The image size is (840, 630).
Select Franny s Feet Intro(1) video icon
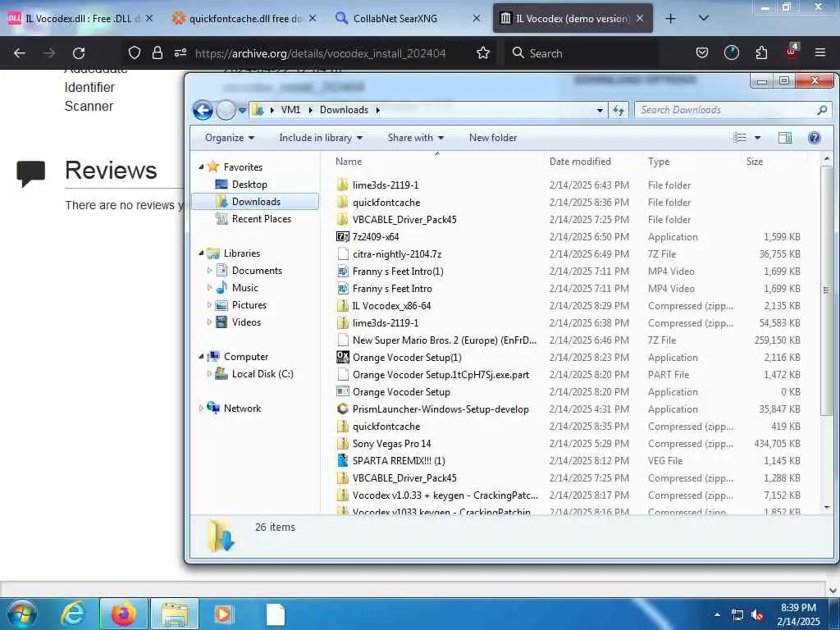click(x=343, y=272)
